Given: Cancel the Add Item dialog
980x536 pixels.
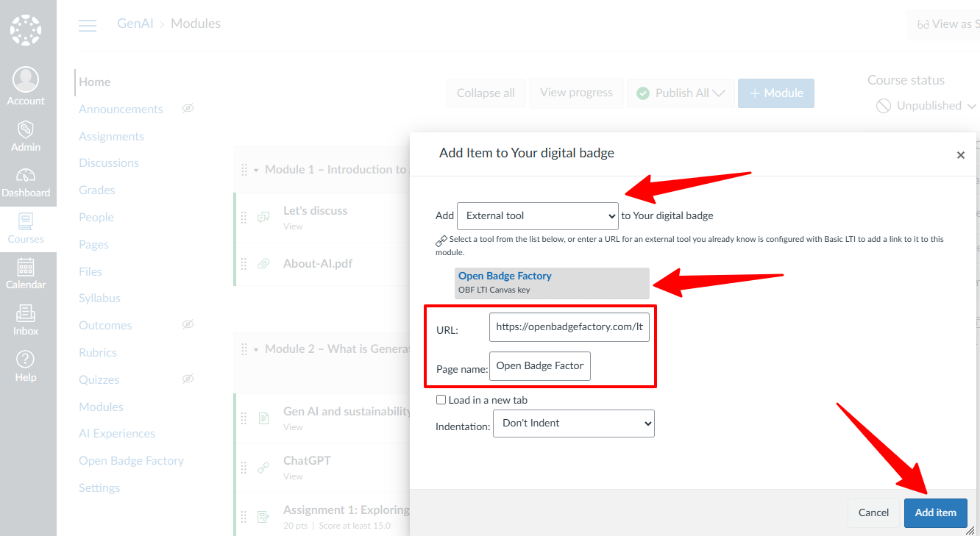Looking at the screenshot, I should (873, 512).
